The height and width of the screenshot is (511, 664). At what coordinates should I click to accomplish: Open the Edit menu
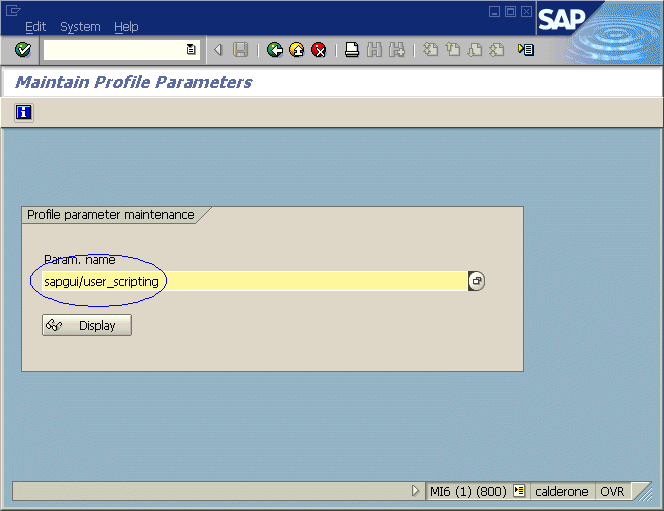point(36,27)
